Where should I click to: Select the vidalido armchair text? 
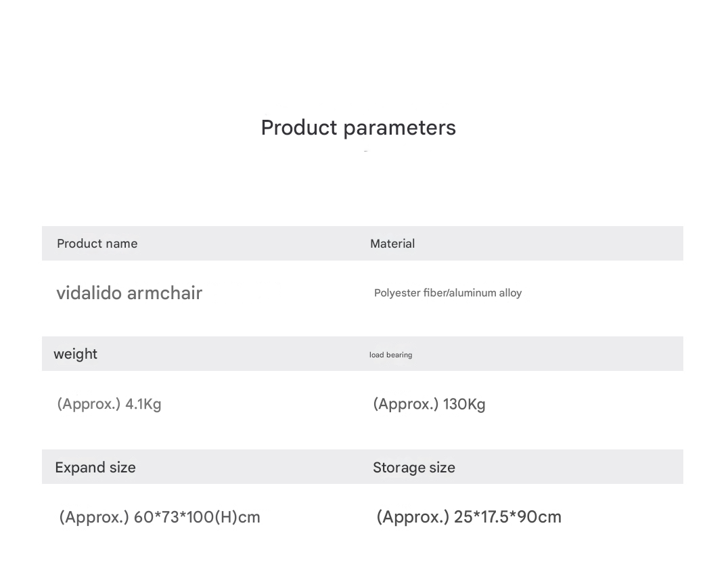tap(129, 293)
